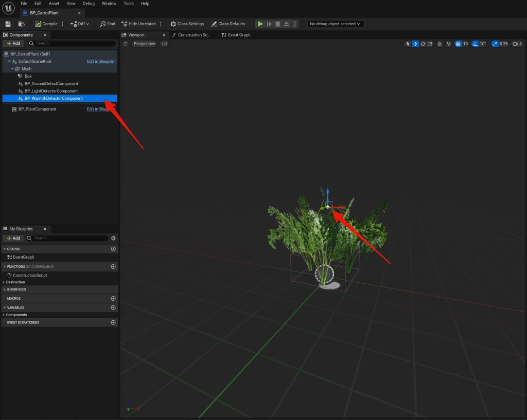Click the select objects cursor tool

coord(408,44)
